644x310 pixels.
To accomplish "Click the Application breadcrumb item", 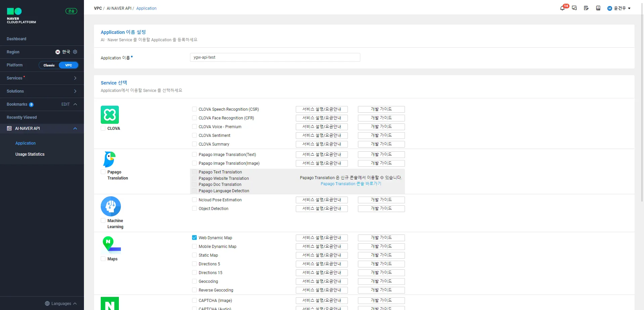I will click(x=146, y=8).
